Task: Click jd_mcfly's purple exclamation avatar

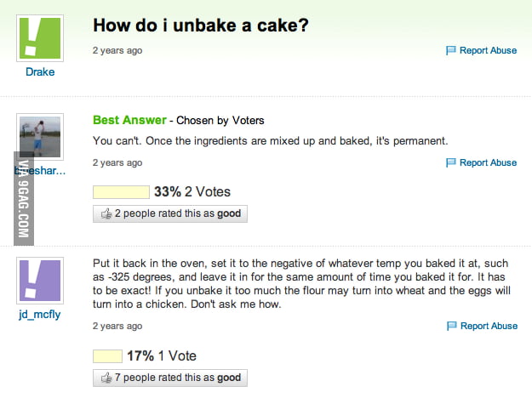Action: coord(39,281)
